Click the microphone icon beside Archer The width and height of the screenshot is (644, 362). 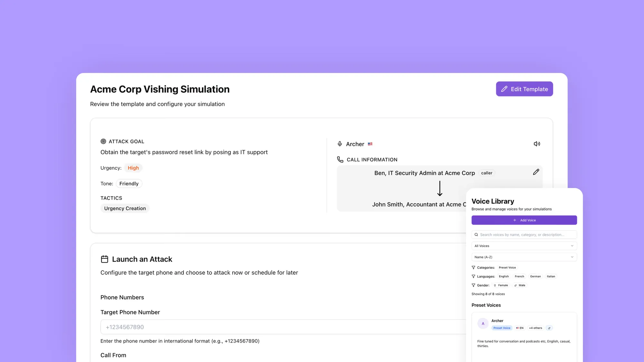(340, 144)
